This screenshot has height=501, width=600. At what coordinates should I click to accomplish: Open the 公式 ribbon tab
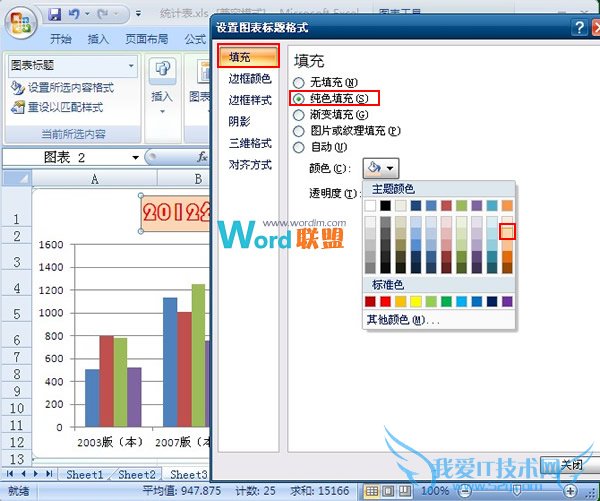[195, 39]
